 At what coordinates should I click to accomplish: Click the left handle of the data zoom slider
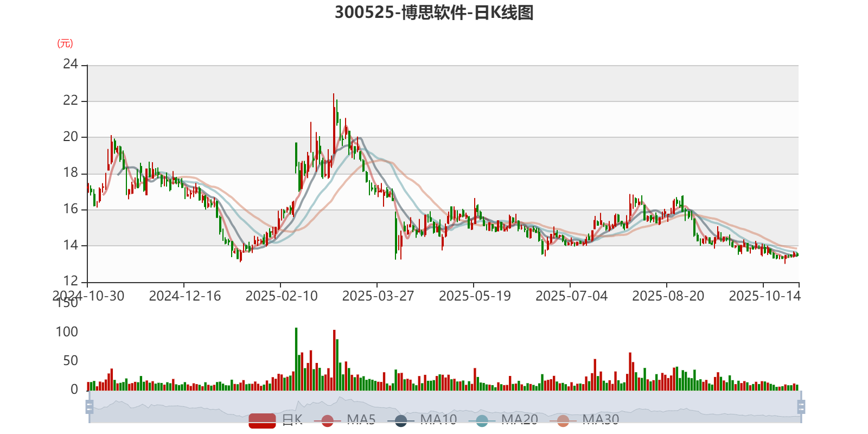(x=90, y=406)
